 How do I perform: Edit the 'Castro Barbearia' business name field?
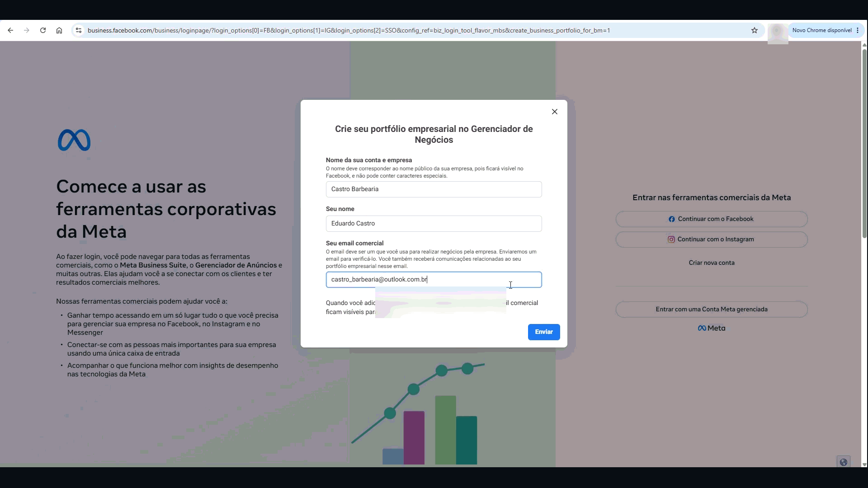point(434,189)
